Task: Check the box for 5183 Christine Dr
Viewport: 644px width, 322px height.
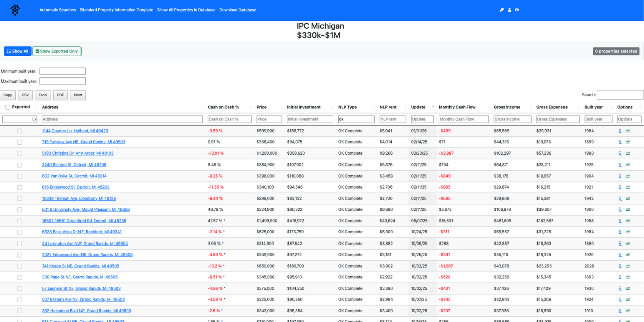Action: (20, 153)
